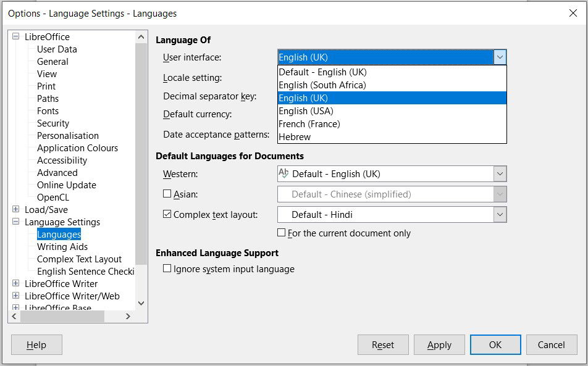588x366 pixels.
Task: Open the Writing Aids page
Action: (x=62, y=247)
